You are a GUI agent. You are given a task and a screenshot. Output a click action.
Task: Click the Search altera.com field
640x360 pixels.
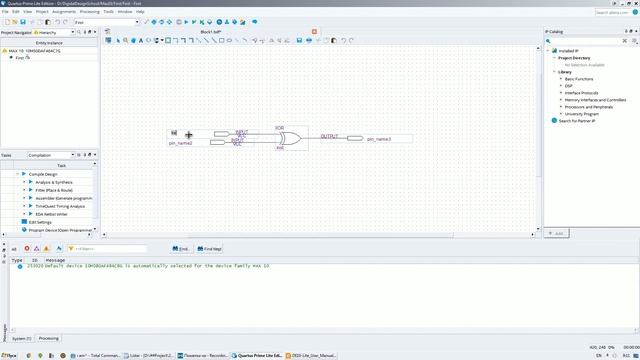[612, 12]
